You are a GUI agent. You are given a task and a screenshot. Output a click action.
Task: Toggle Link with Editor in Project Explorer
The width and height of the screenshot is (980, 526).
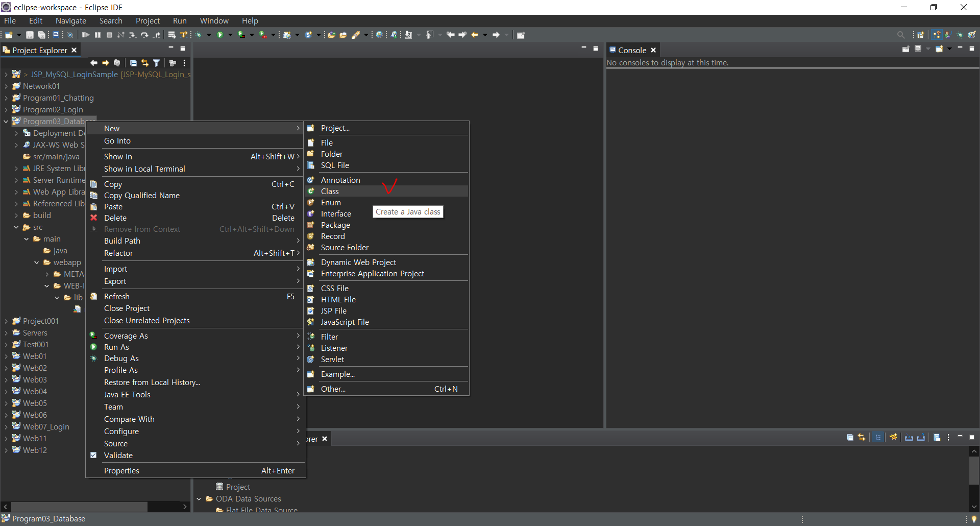click(145, 63)
